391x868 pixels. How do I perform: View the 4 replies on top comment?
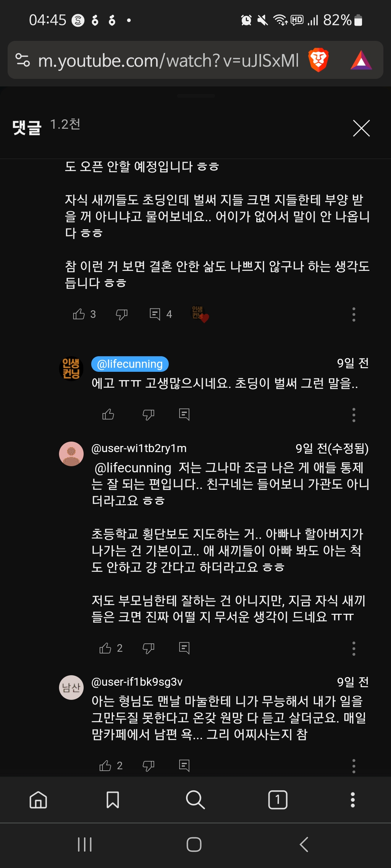[161, 314]
